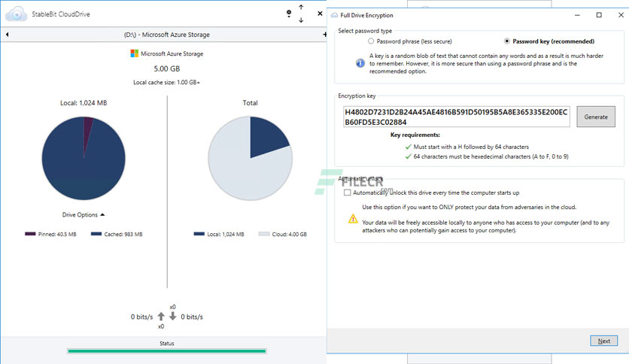Click the Total storage pie chart

coord(251,159)
